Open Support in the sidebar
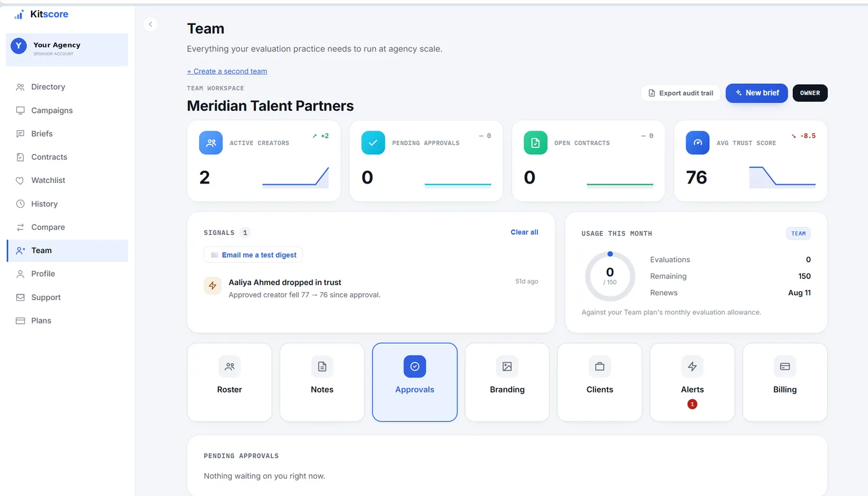The image size is (868, 496). coord(67,298)
